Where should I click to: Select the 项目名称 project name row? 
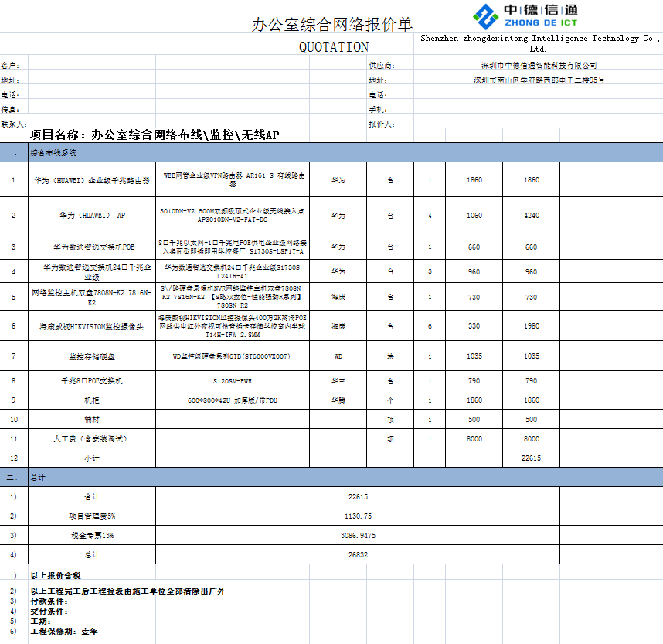tap(155, 135)
